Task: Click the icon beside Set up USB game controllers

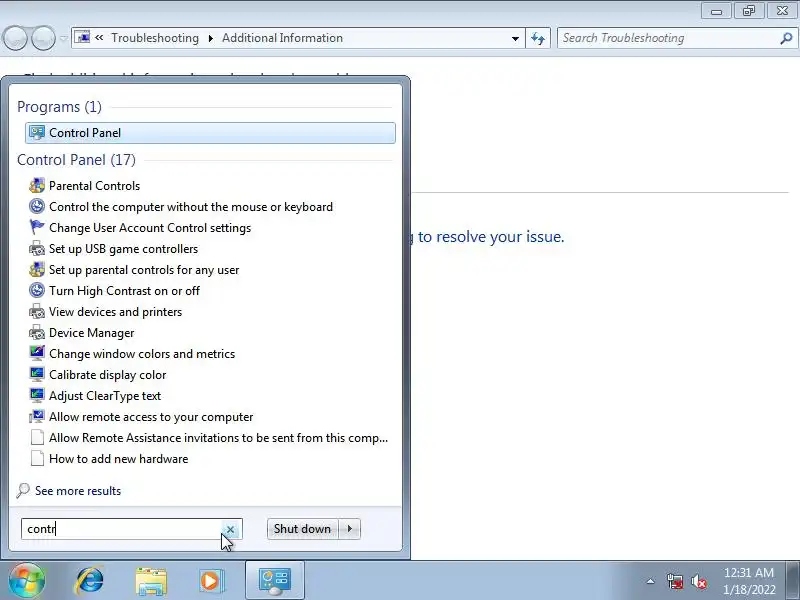Action: [37, 249]
